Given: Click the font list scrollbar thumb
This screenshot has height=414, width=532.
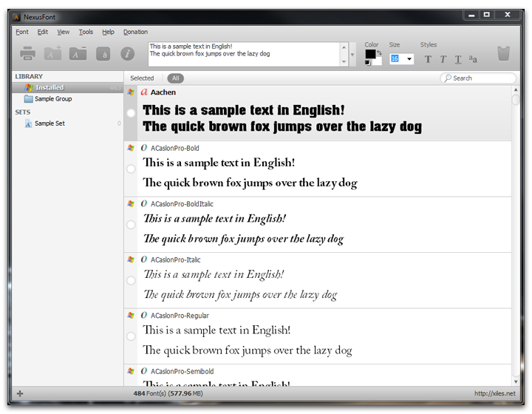Looking at the screenshot, I should 516,100.
